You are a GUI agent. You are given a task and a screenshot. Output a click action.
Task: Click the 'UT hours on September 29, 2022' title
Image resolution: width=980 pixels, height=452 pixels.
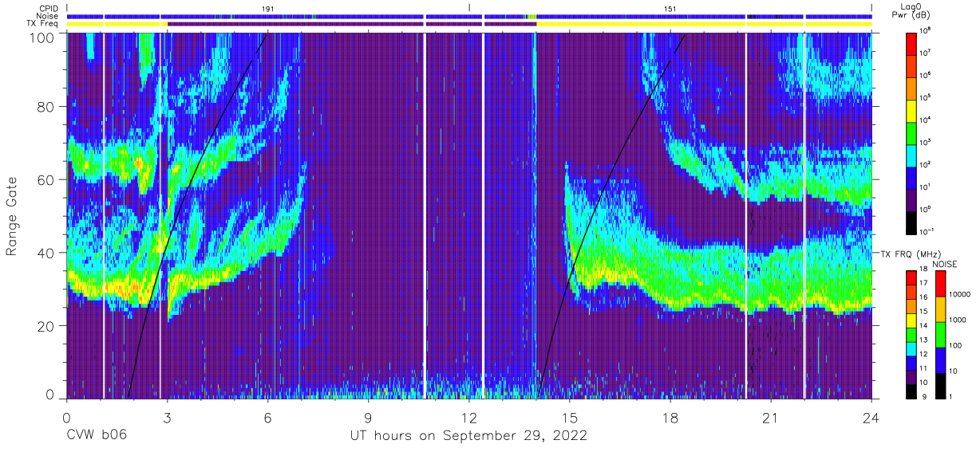click(x=468, y=435)
